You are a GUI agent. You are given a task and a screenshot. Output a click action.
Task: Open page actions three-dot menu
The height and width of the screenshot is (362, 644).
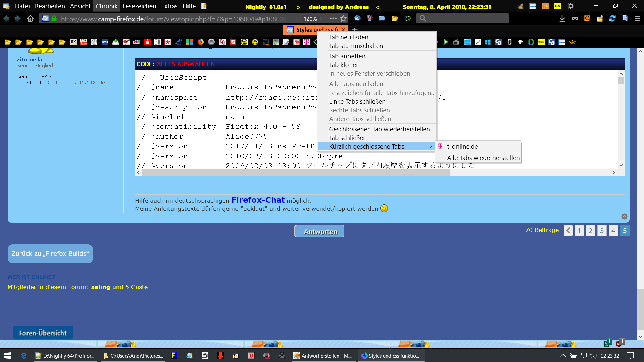(x=333, y=19)
